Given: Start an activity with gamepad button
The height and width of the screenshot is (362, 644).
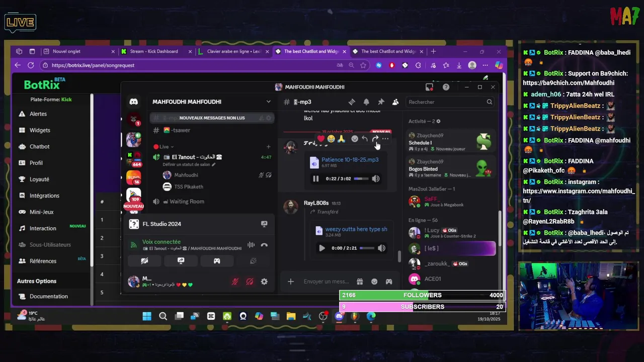Looking at the screenshot, I should pyautogui.click(x=217, y=261).
